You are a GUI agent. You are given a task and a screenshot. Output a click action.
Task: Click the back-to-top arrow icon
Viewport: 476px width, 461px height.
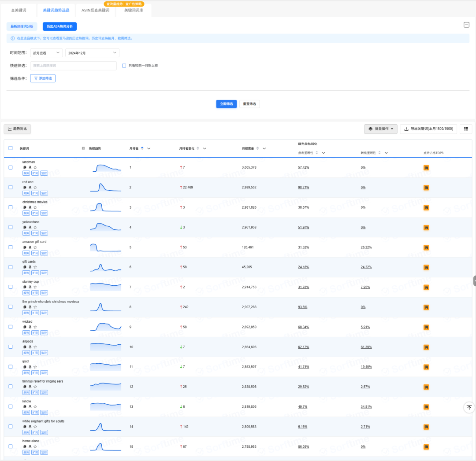[469, 407]
